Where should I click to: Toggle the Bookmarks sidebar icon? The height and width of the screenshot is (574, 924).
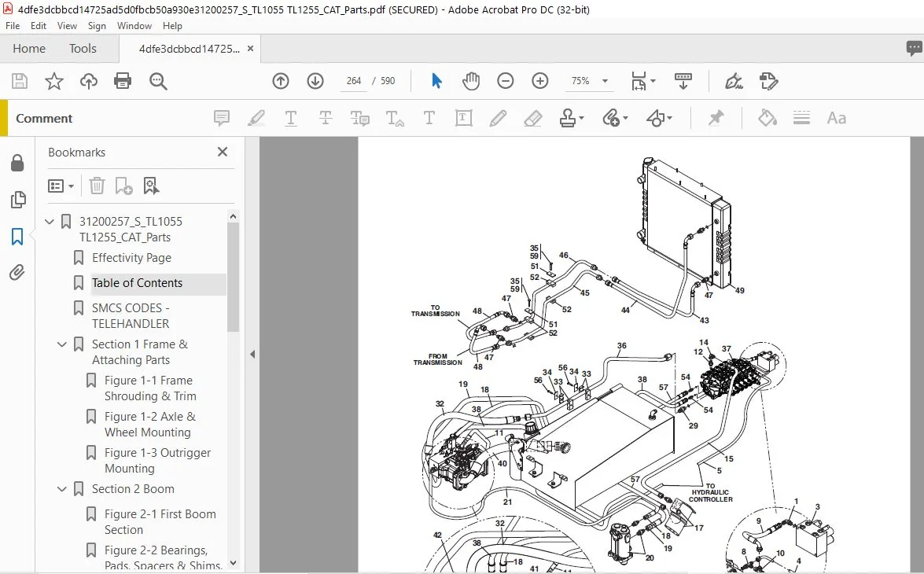click(x=17, y=237)
